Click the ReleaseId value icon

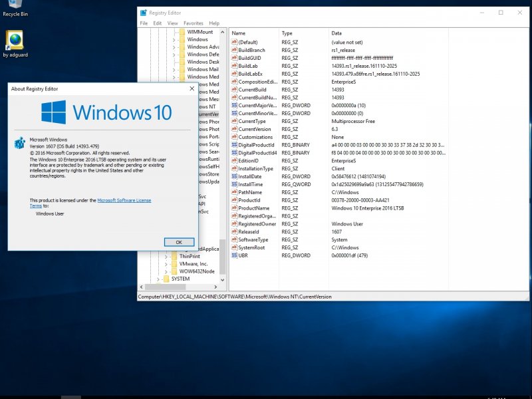[234, 231]
